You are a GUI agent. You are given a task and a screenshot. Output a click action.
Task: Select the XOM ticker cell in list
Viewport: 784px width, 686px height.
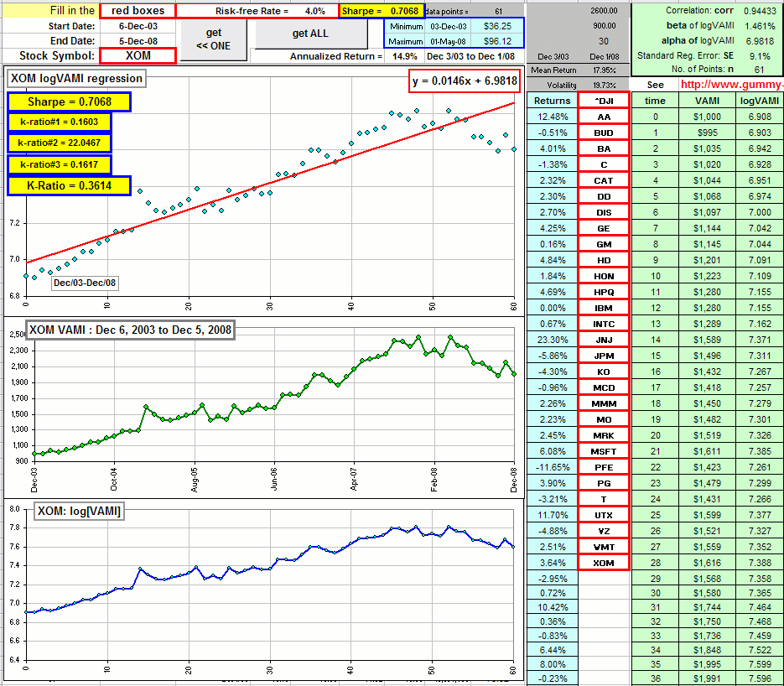(x=604, y=563)
